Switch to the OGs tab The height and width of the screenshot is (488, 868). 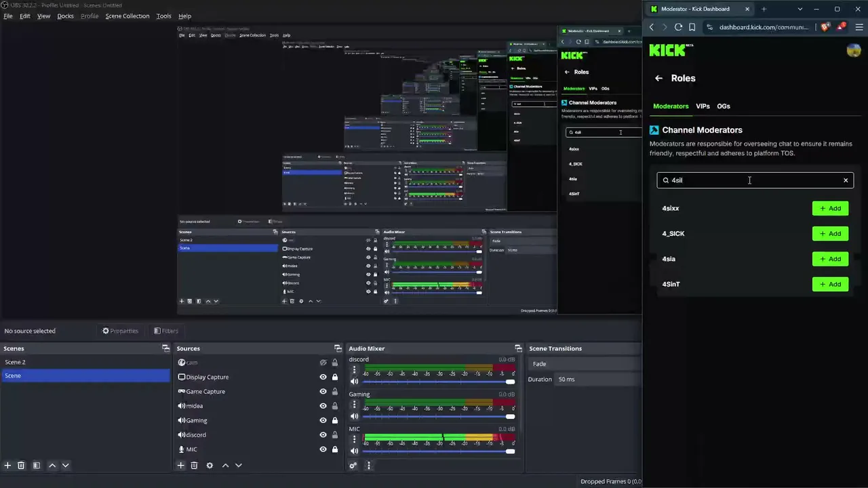pos(724,106)
